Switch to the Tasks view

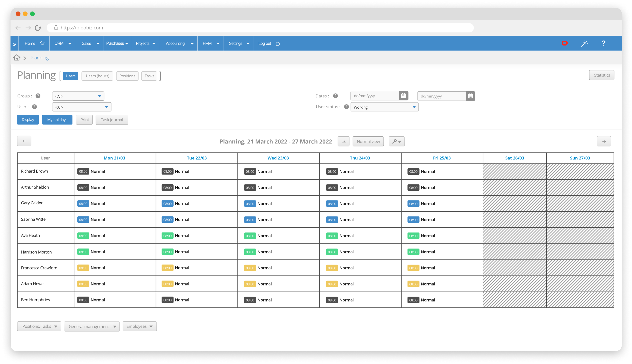(149, 76)
